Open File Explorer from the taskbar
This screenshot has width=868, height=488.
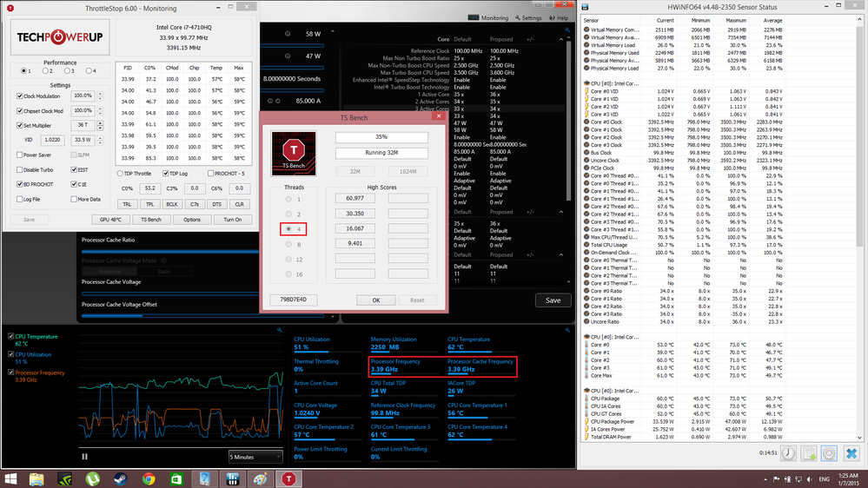(x=36, y=479)
